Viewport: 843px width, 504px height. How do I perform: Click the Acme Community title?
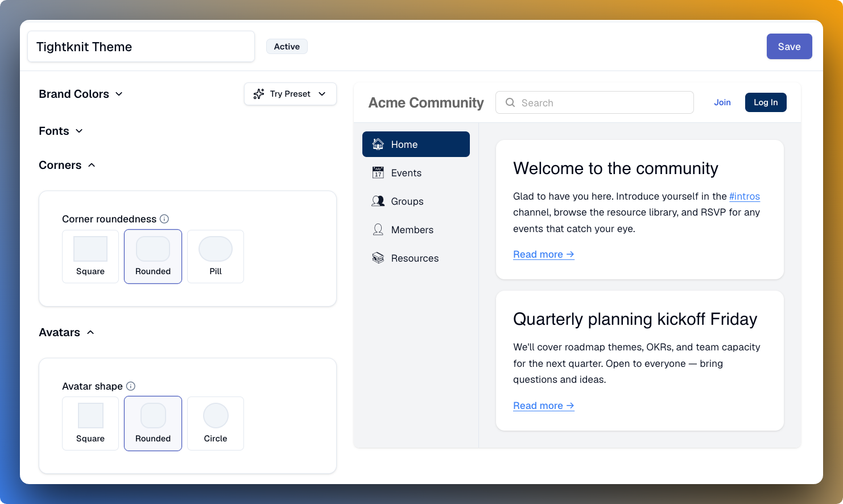pyautogui.click(x=426, y=102)
